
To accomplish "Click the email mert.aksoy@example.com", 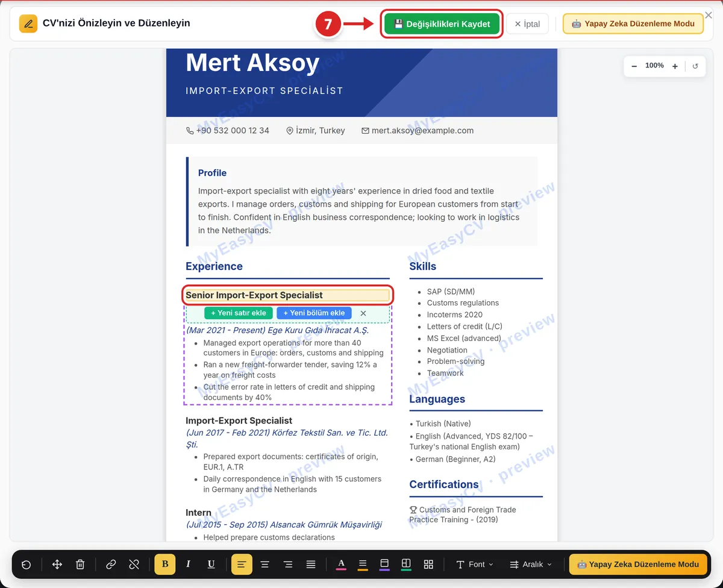I will 422,131.
